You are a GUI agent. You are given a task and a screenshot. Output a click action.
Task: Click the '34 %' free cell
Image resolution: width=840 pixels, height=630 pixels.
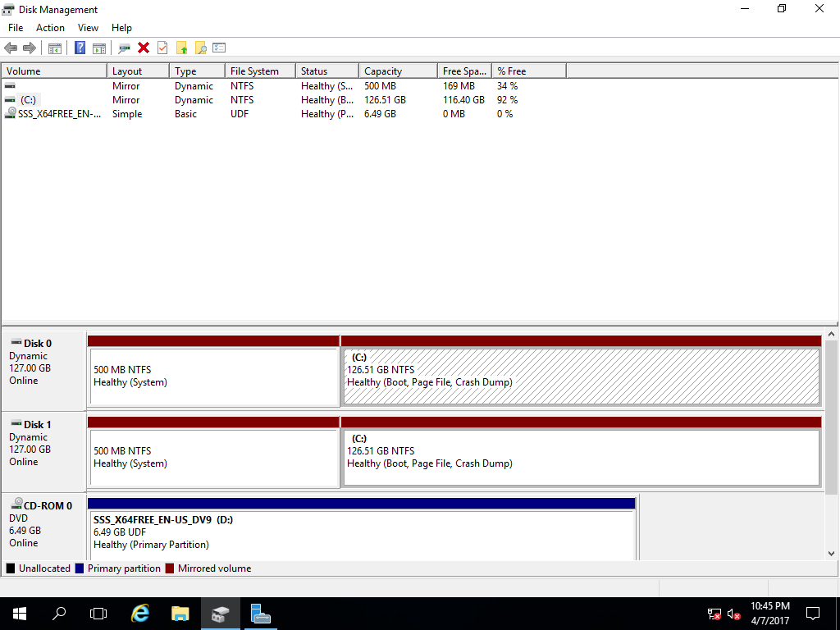pyautogui.click(x=507, y=85)
